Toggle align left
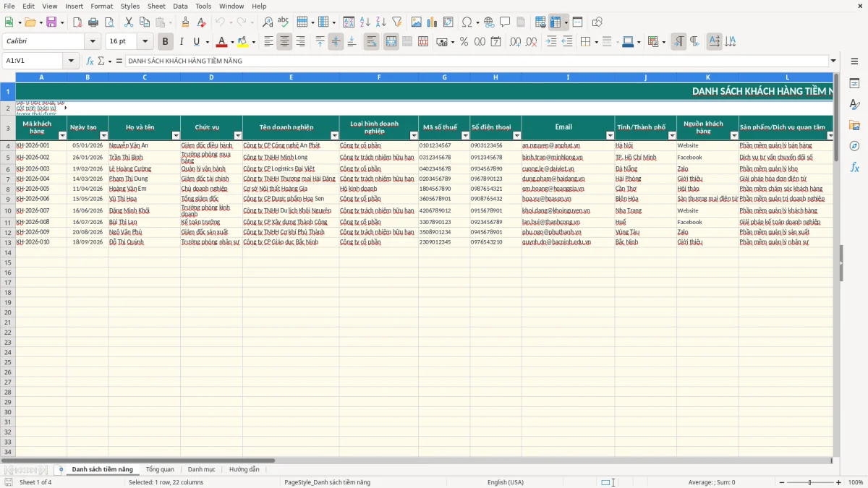This screenshot has height=488, width=868. [268, 42]
